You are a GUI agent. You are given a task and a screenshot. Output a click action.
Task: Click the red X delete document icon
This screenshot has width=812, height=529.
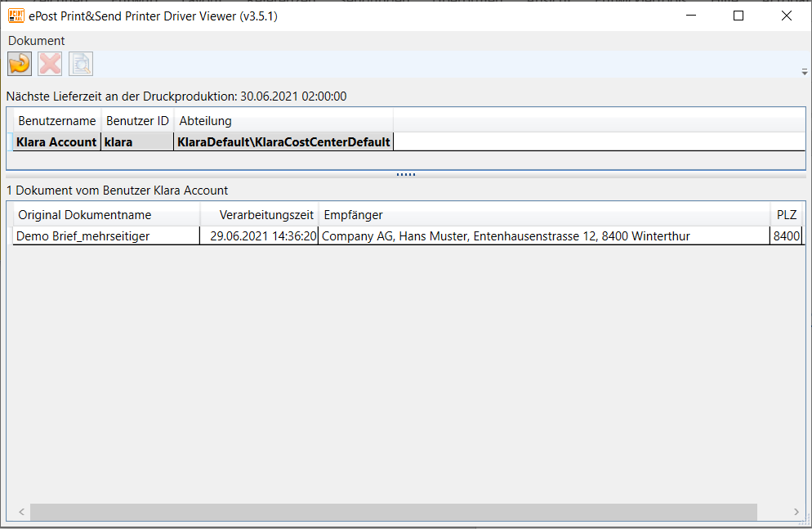(x=50, y=65)
